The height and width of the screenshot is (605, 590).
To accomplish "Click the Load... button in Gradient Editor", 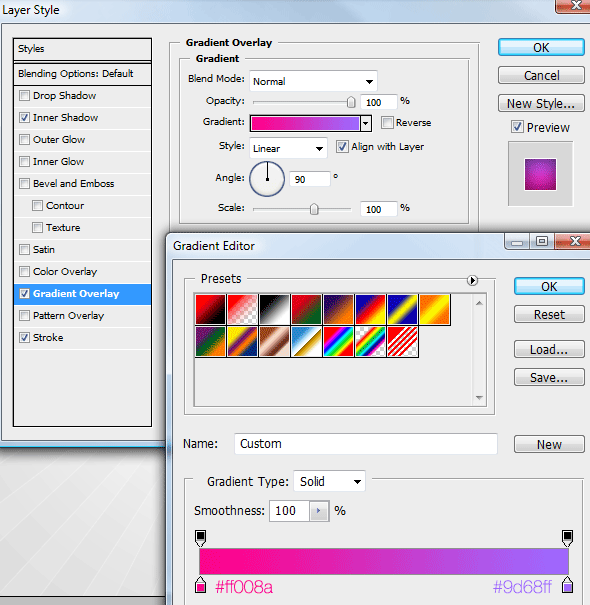I will (x=549, y=350).
